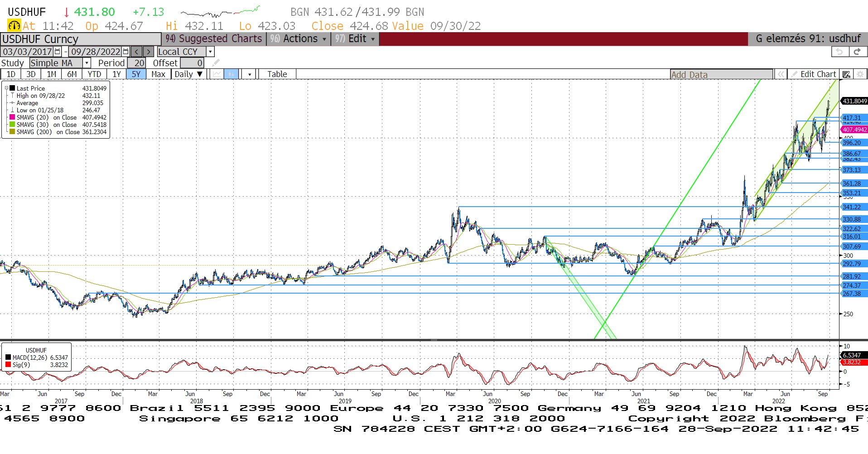Switch to line chart type icon
The image size is (868, 454).
coord(217,74)
